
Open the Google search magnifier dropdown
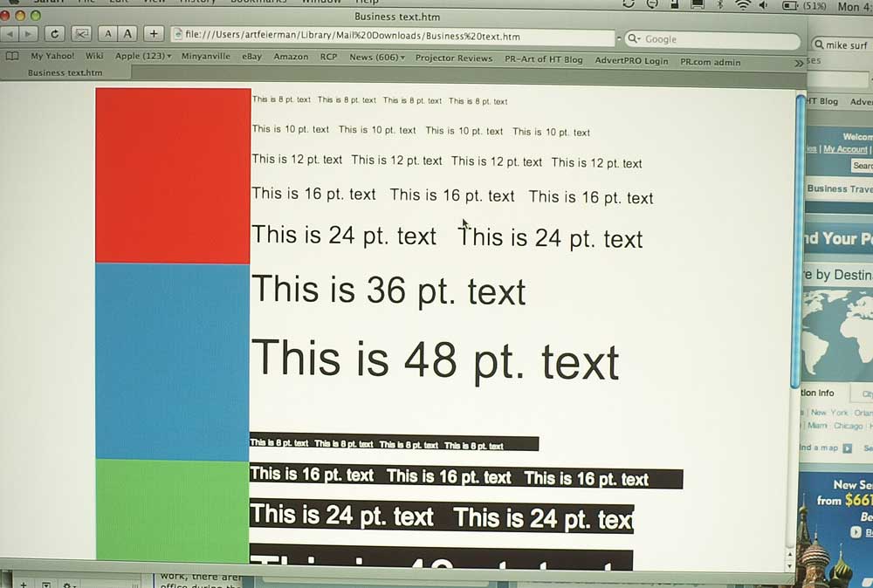coord(634,38)
